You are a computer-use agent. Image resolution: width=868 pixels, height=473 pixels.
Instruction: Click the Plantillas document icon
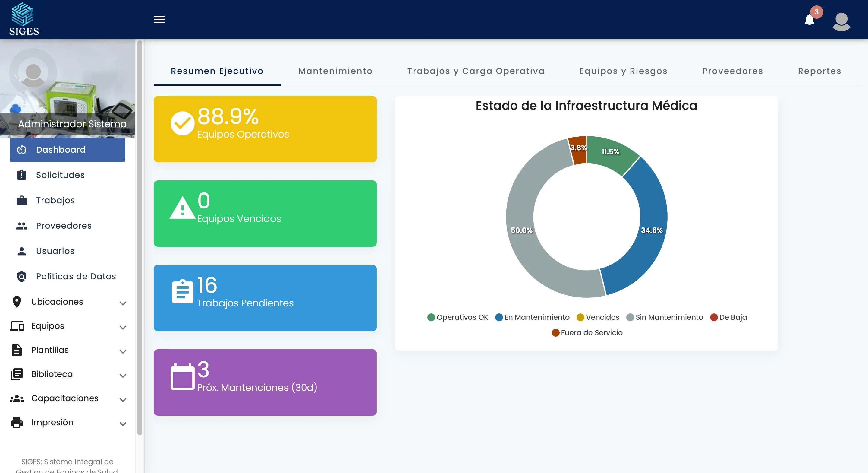17,350
